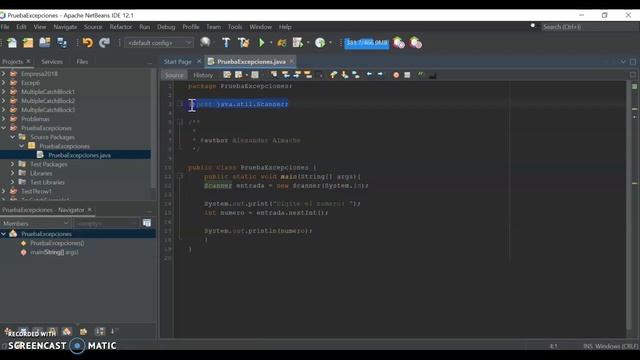Expand the Test Packages node
This screenshot has height=360, width=640.
[x=13, y=164]
